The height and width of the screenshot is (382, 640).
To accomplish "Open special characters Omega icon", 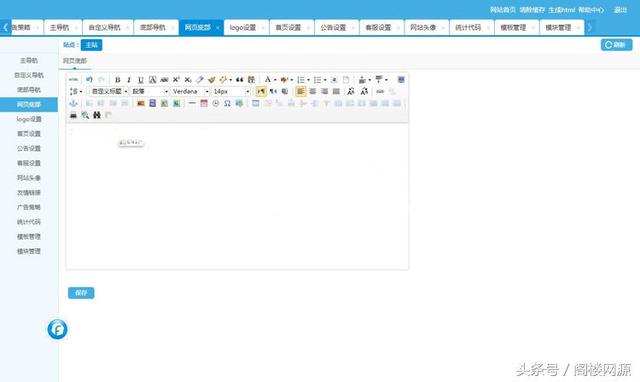I will (227, 103).
